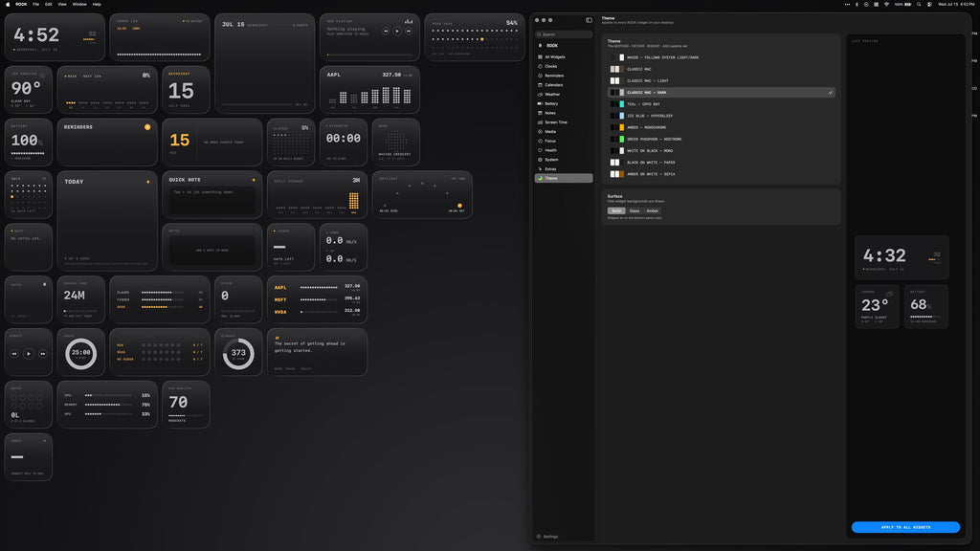Choose the MA008 follows system light/dark theme

(x=722, y=57)
